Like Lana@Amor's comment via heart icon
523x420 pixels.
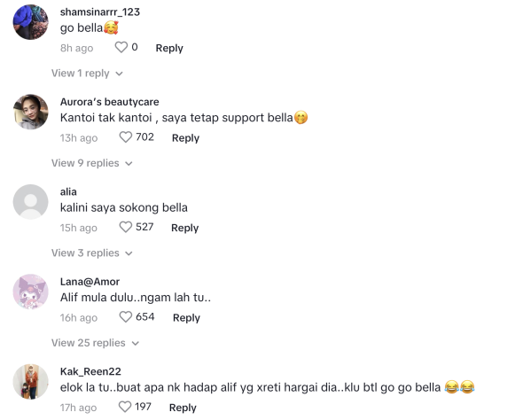126,316
